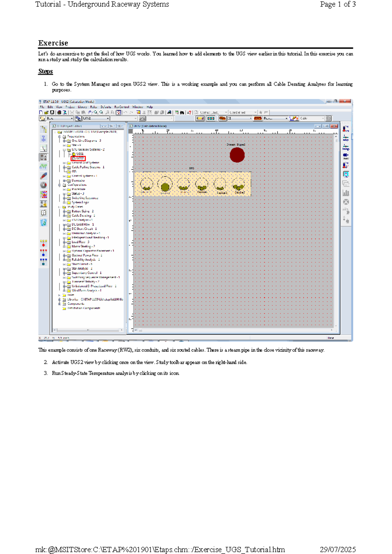Click the Underground Raceway Systems left toolbar icon
Viewport: 392px width, 554px height.
click(43, 157)
